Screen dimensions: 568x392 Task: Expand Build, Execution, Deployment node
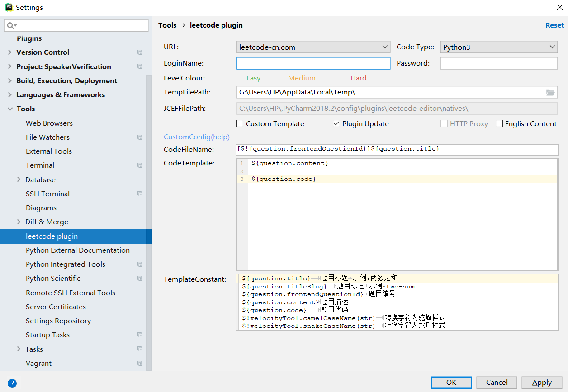tap(10, 80)
